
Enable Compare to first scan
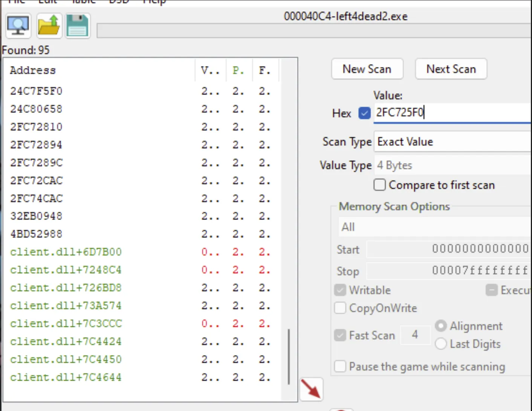pos(379,185)
